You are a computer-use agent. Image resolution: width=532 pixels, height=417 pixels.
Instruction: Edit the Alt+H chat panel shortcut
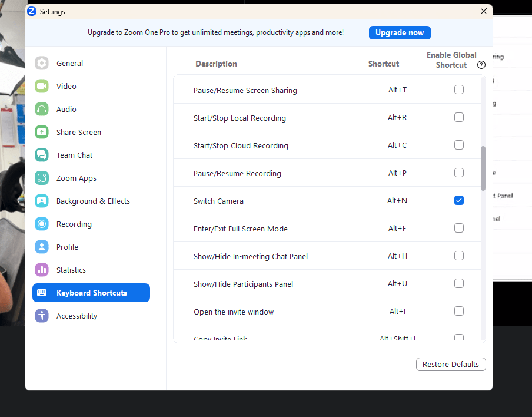(x=397, y=256)
